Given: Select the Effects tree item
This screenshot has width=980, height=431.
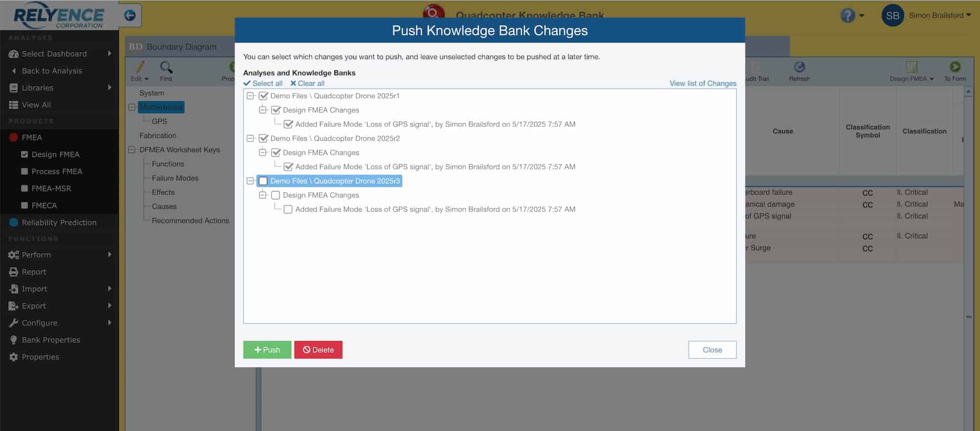Looking at the screenshot, I should (163, 193).
